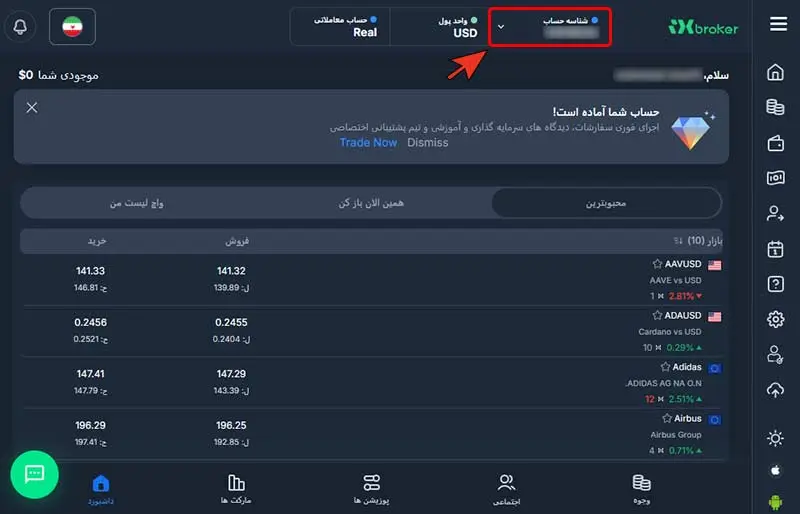Add AAVUSD to favorites with star

point(657,264)
